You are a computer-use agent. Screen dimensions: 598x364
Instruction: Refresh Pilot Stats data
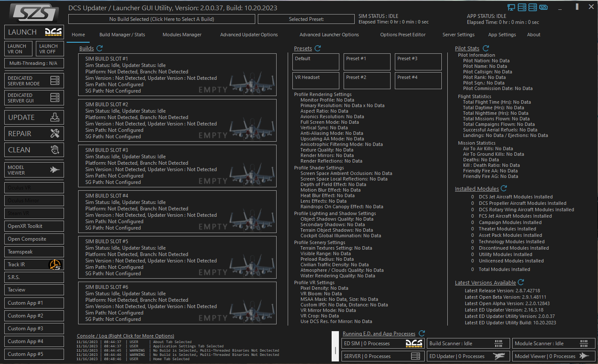[486, 48]
